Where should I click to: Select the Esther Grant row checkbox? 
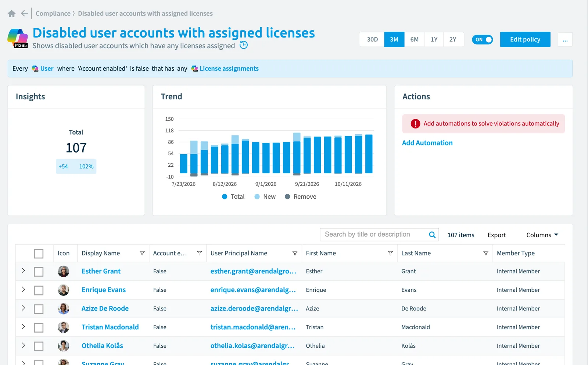pos(39,272)
